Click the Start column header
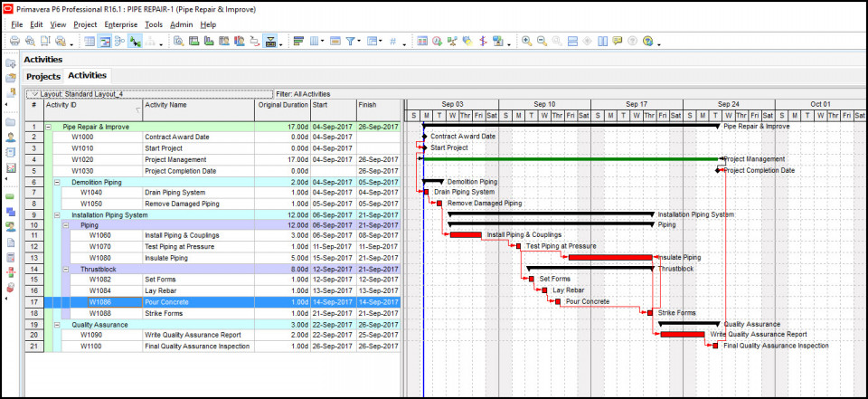The width and height of the screenshot is (868, 399). [x=334, y=109]
